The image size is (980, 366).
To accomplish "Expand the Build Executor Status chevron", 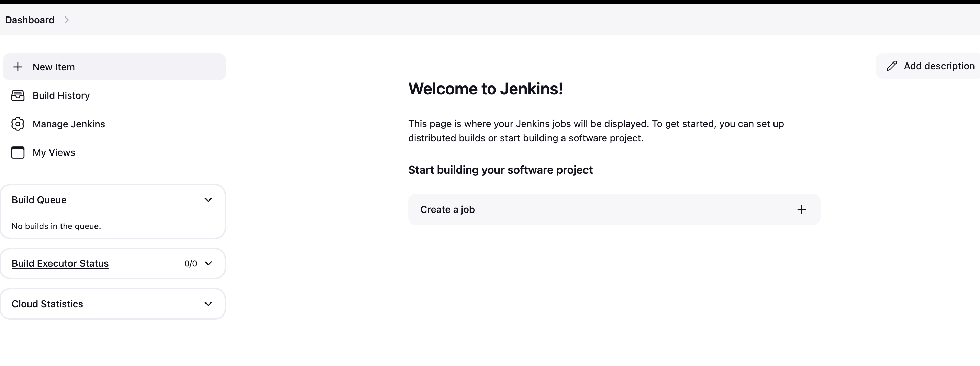I will (x=208, y=263).
